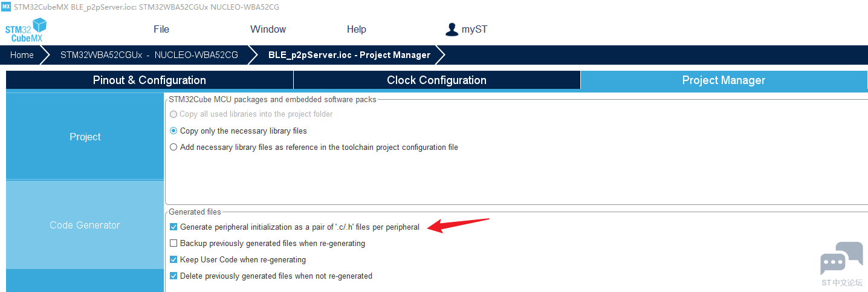The image size is (868, 292).
Task: Go to Home breadcrumb
Action: tap(22, 55)
